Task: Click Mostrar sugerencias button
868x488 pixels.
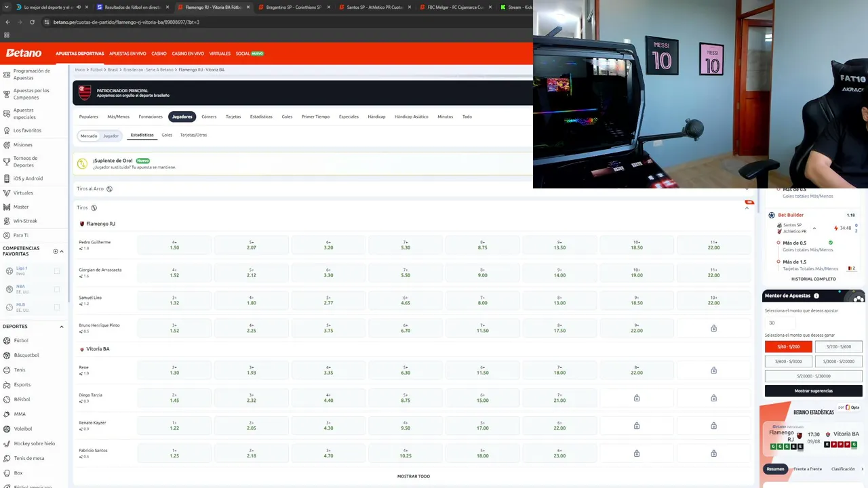Action: 813,391
